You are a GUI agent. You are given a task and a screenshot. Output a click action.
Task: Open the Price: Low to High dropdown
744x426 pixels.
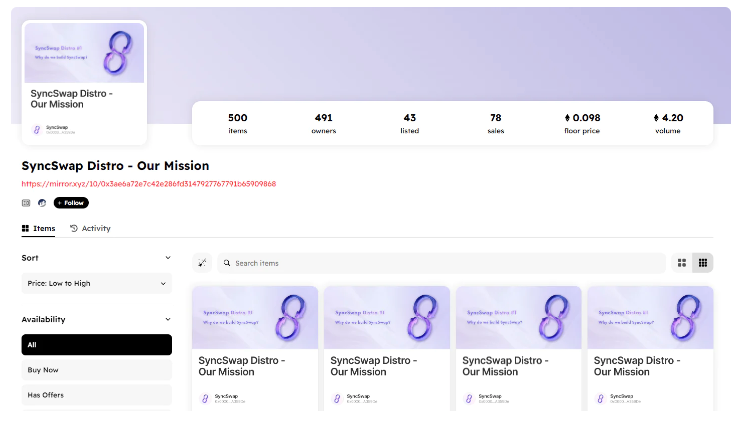point(96,283)
